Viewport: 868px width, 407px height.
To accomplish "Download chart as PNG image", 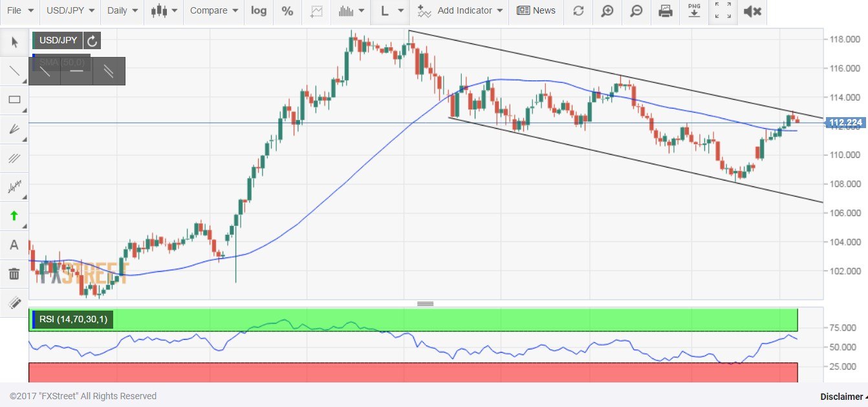I will 694,11.
